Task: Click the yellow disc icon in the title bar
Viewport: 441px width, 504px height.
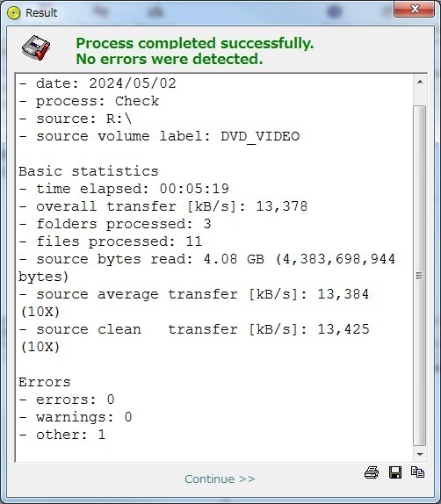Action: (x=13, y=13)
